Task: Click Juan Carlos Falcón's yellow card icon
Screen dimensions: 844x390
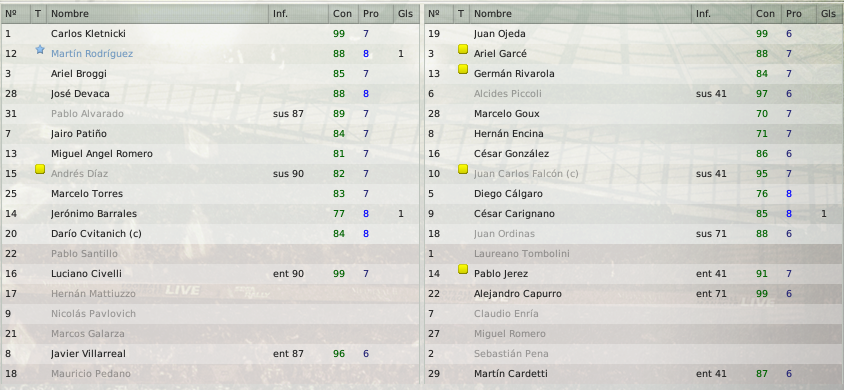Action: (462, 169)
